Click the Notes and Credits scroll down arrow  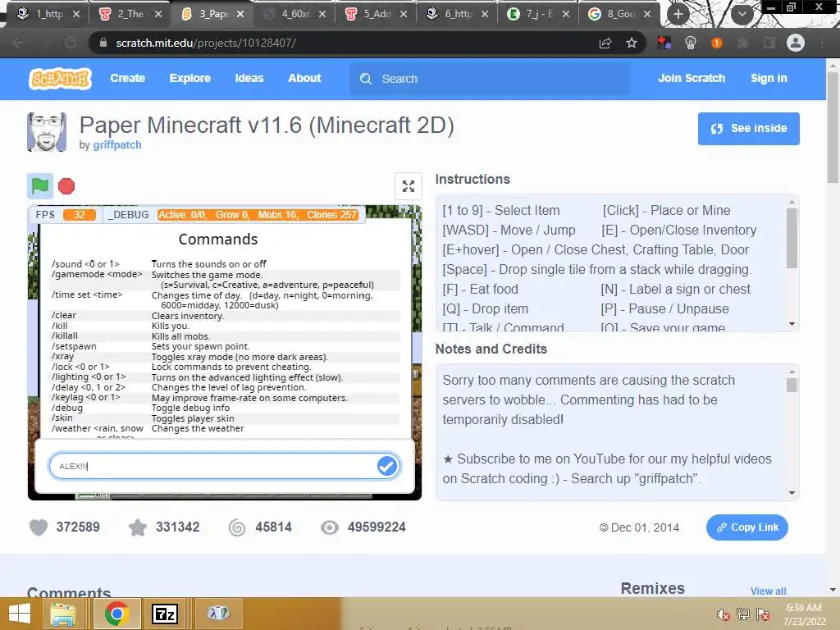coord(792,493)
